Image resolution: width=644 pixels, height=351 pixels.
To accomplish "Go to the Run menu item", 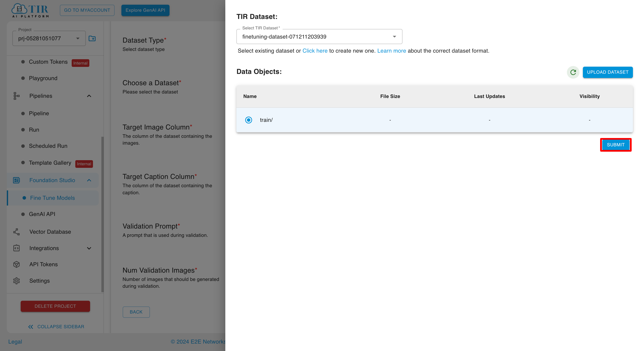I will point(34,130).
